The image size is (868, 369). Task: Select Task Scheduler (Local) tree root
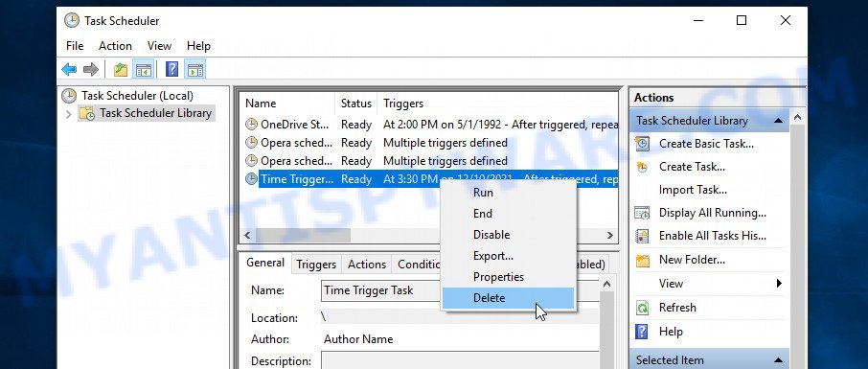[x=137, y=95]
